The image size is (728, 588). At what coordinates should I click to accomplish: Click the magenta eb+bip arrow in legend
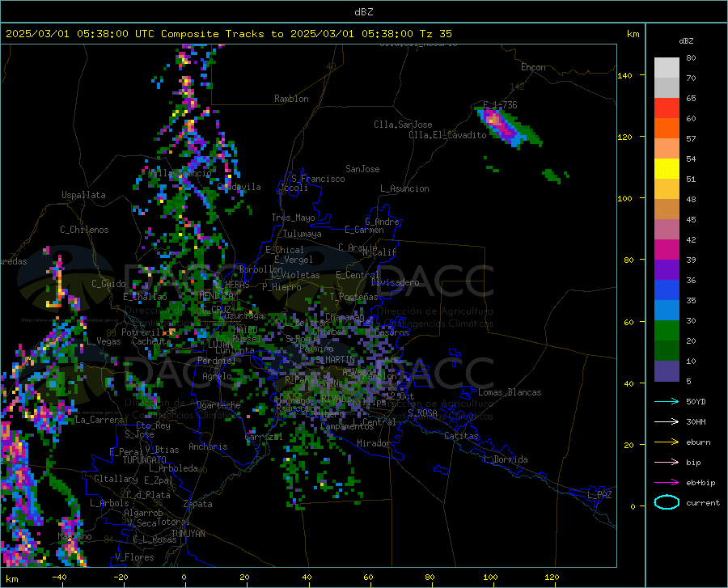(x=667, y=483)
